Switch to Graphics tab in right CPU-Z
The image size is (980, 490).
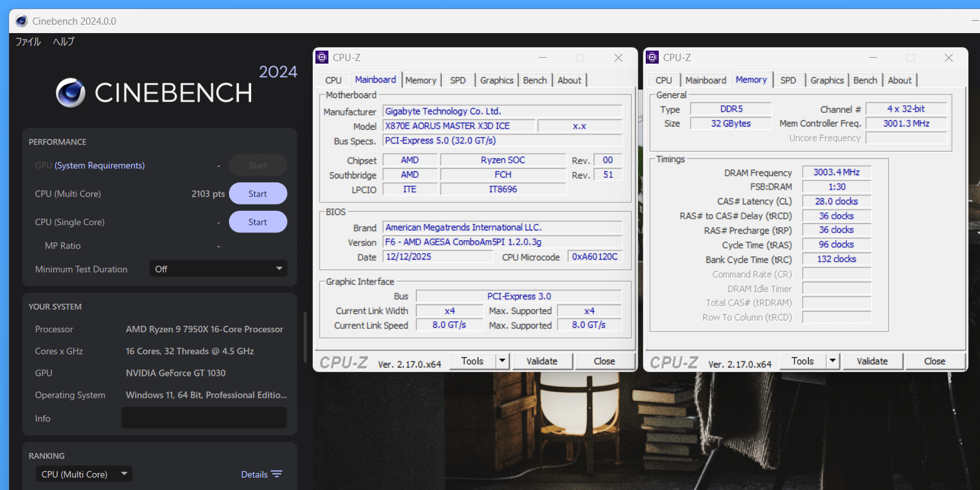(x=827, y=80)
